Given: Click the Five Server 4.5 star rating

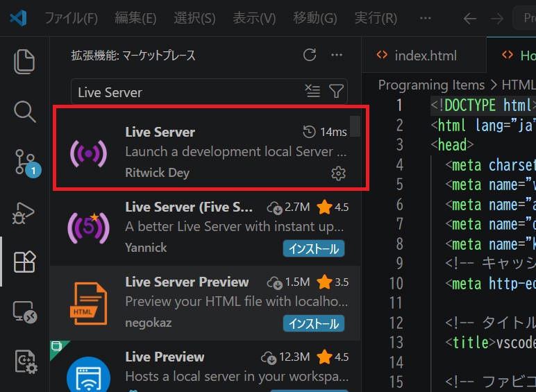Looking at the screenshot, I should click(333, 207).
